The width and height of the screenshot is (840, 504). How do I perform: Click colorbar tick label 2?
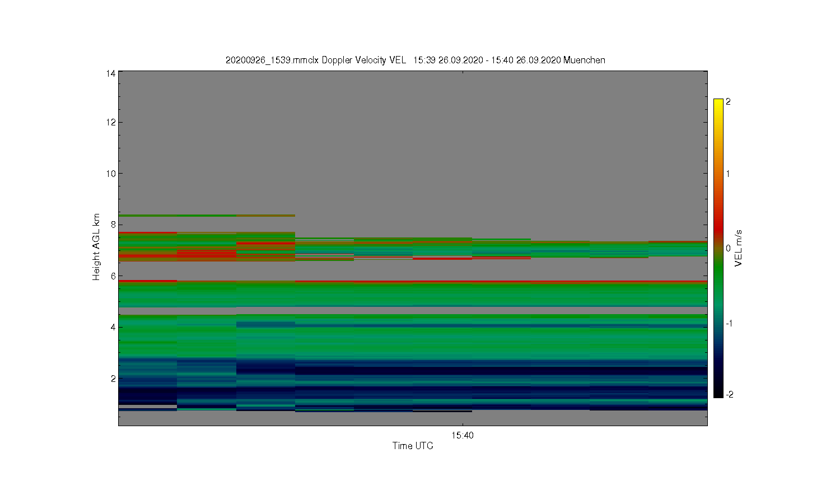tap(728, 102)
